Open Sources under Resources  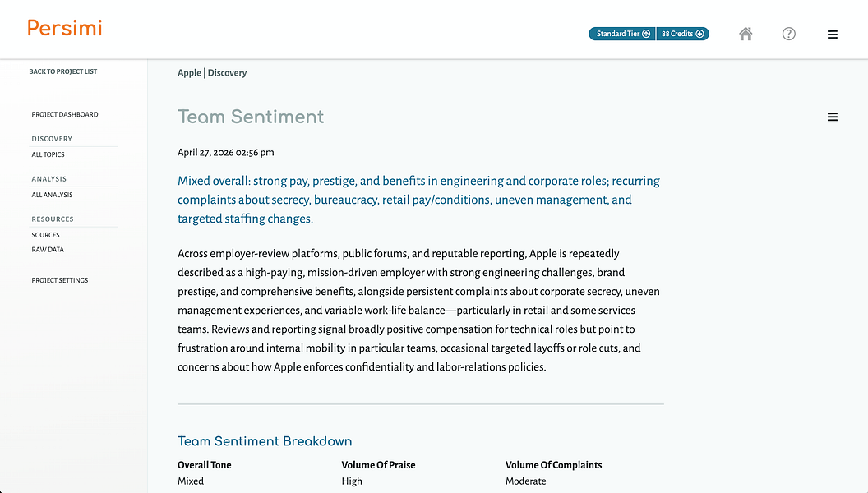pyautogui.click(x=45, y=235)
